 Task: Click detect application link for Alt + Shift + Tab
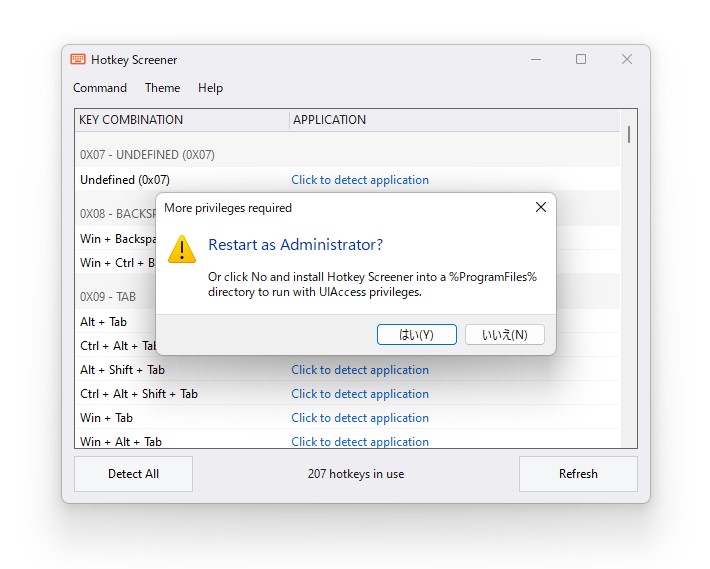360,370
